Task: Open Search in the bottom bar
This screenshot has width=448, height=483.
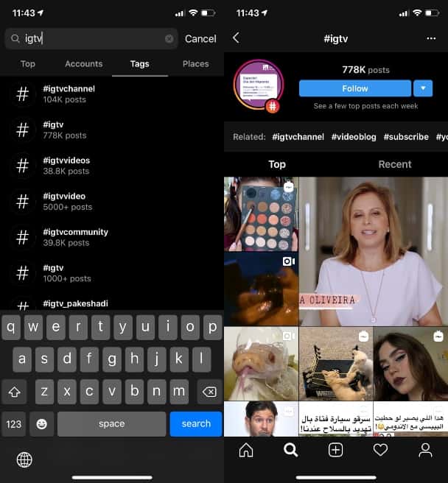Action: pos(291,451)
